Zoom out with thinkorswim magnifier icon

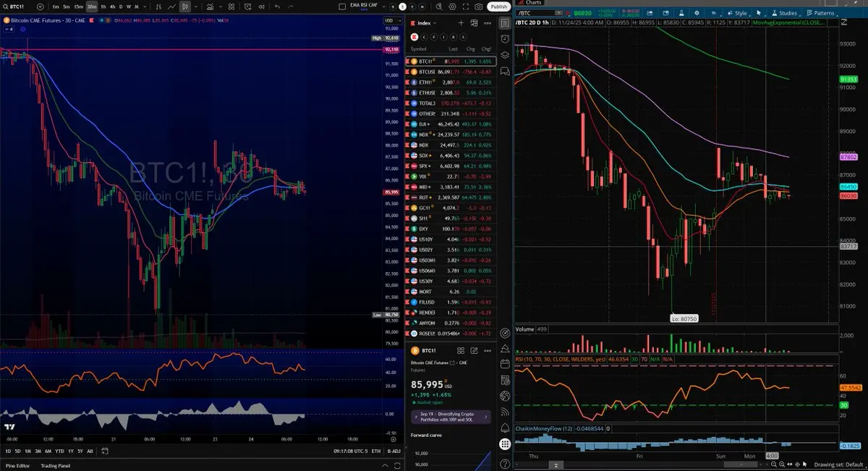click(774, 464)
